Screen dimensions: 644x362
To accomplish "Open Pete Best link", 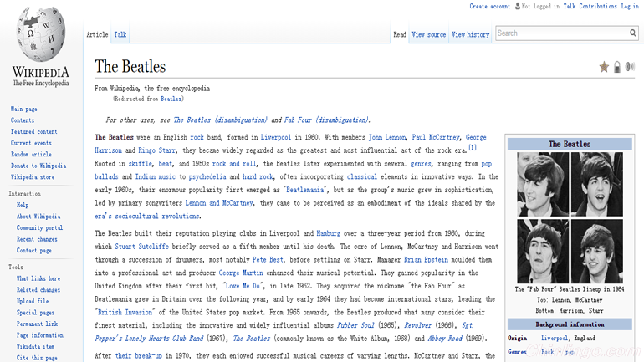I will [x=268, y=260].
